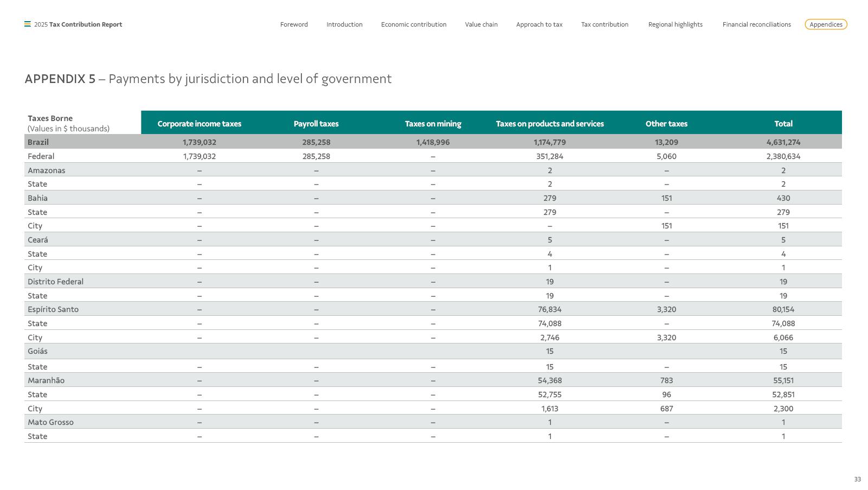Viewport: 868px width, 490px height.
Task: Click the Total column header
Action: 783,124
